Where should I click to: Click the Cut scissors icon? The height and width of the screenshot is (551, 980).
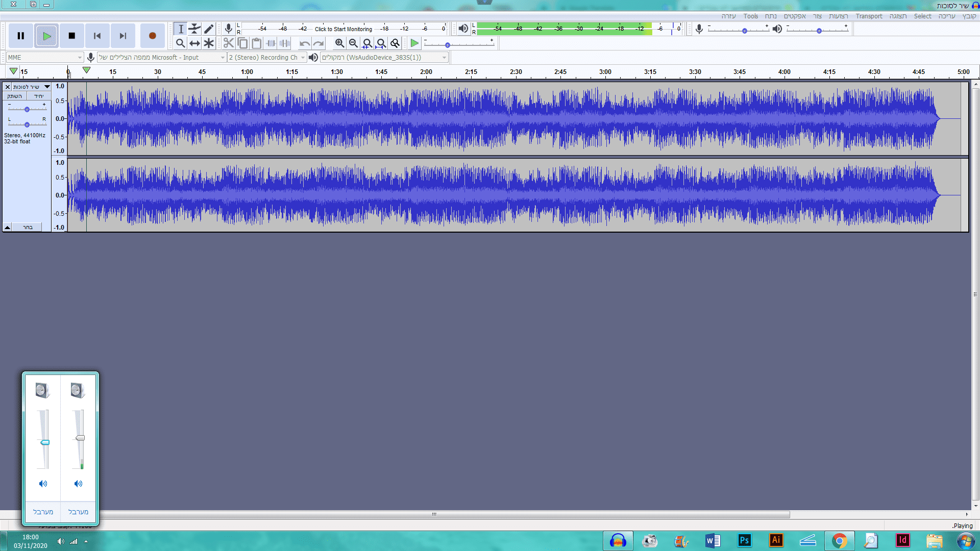(228, 43)
